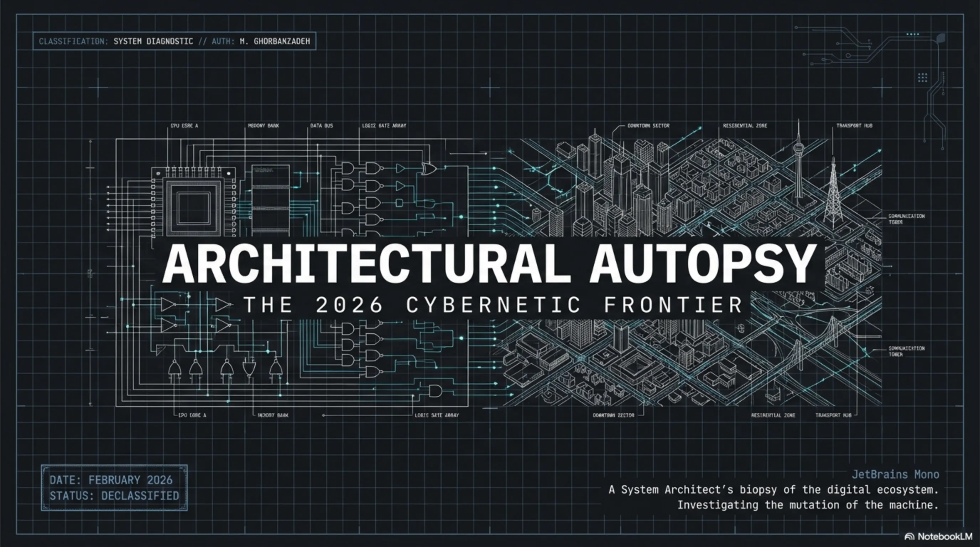This screenshot has height=547, width=980.
Task: Click the CPU chip square graphic
Action: [x=193, y=208]
